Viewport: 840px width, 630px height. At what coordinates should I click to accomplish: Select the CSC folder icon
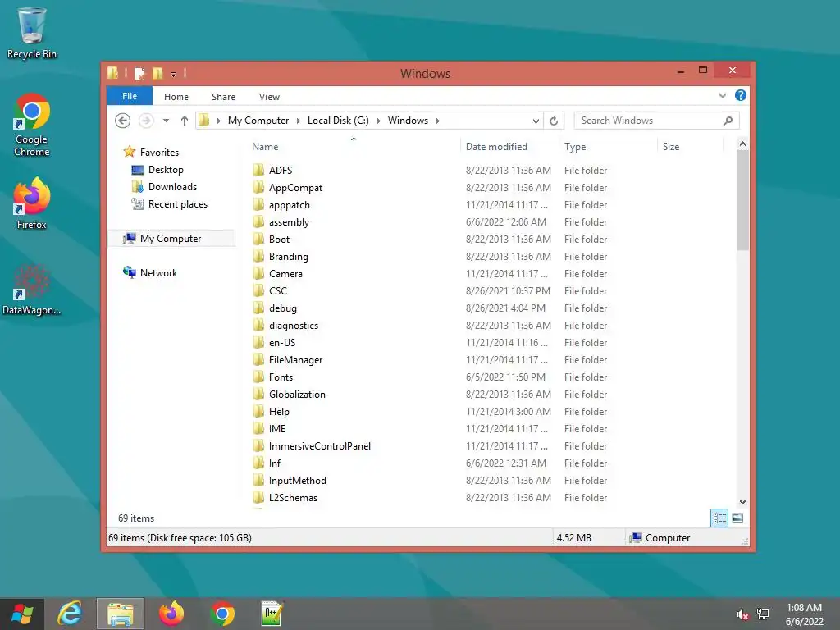point(258,290)
